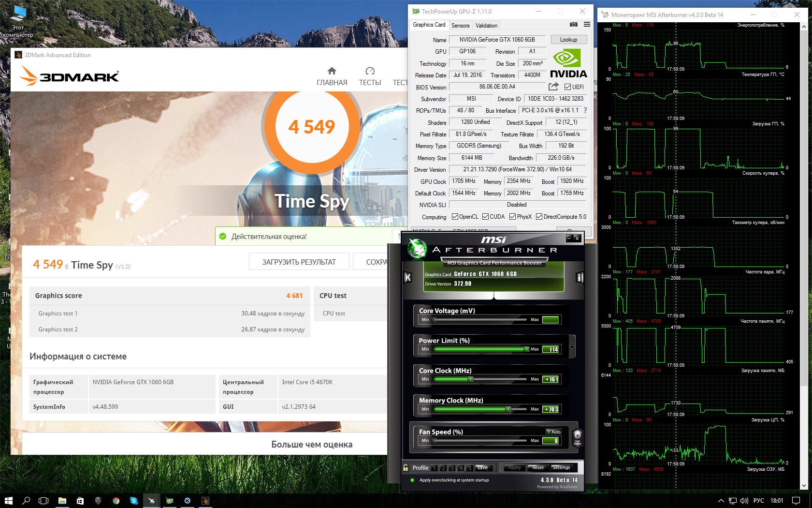Image resolution: width=812 pixels, height=508 pixels.
Task: Click the Lookup button in GPU-Z
Action: coord(568,40)
